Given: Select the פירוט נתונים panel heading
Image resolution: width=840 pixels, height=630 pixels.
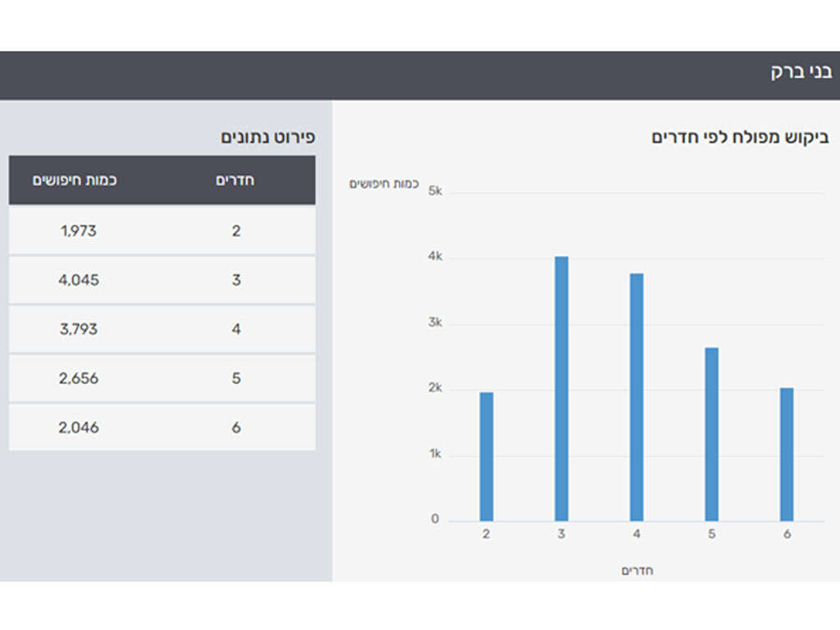Looking at the screenshot, I should [267, 137].
